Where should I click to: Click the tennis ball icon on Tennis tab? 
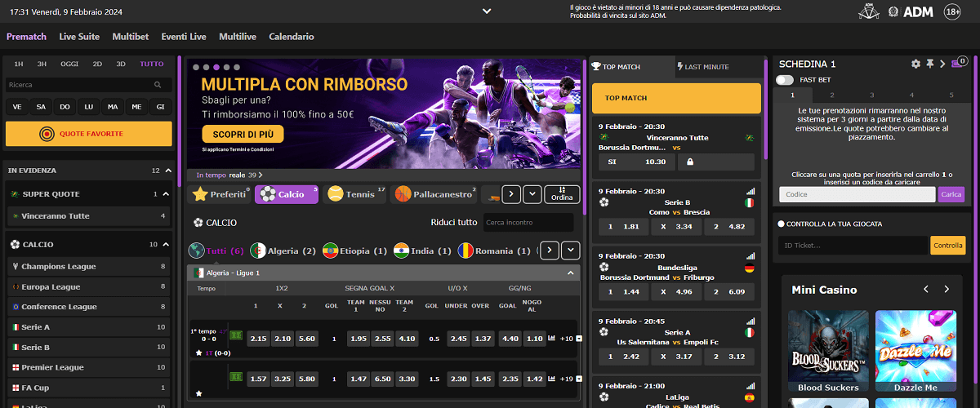click(x=335, y=194)
